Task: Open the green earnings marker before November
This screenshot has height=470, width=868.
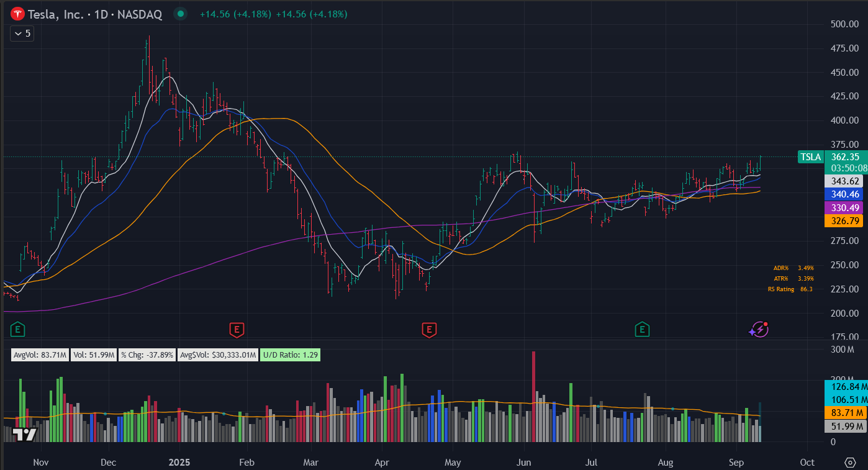Action: point(19,329)
